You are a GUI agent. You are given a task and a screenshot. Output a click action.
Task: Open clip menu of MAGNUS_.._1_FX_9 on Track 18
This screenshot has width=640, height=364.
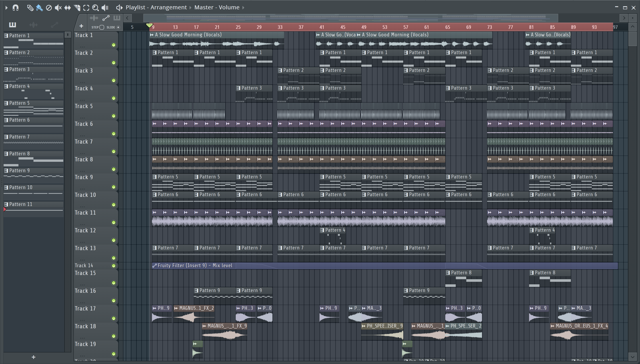pos(204,326)
